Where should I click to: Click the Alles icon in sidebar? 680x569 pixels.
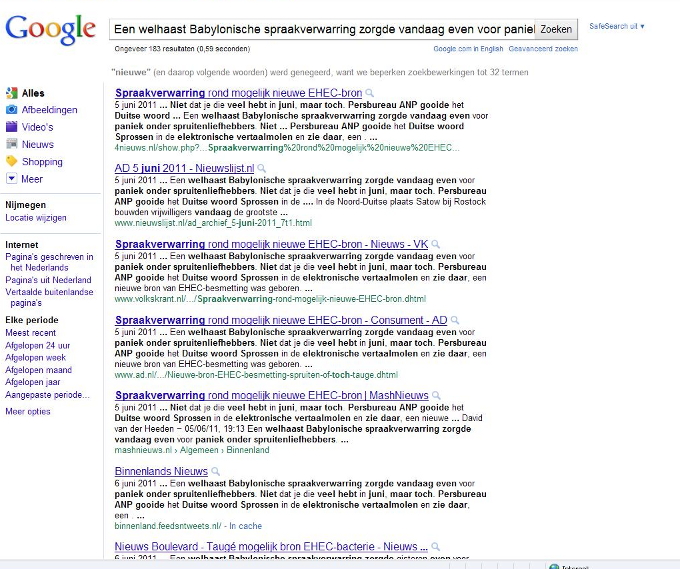coord(11,93)
